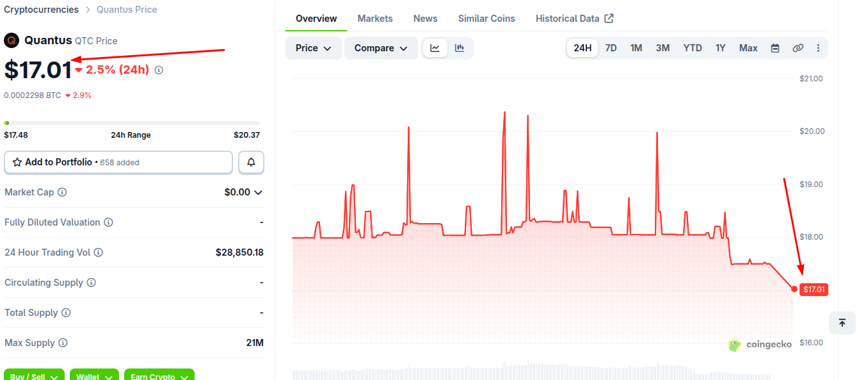Expand the Market Cap chevron
This screenshot has width=868, height=380.
258,192
